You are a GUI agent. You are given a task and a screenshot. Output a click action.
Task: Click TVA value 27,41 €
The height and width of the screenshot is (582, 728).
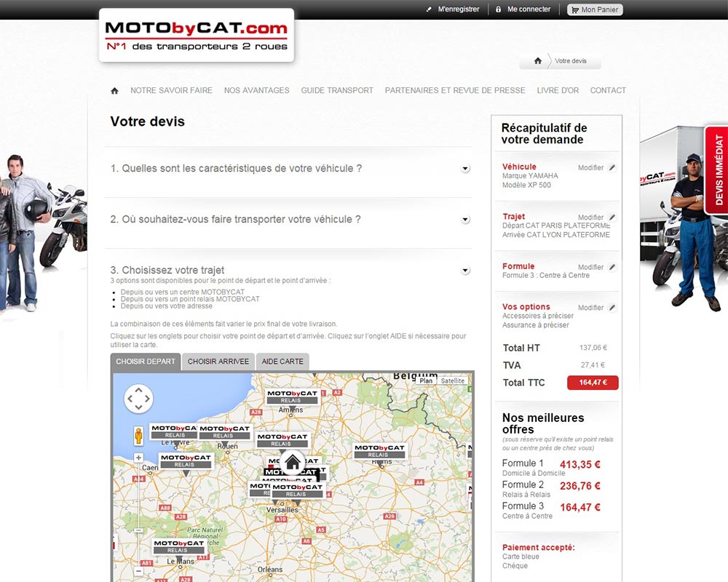[x=593, y=364]
